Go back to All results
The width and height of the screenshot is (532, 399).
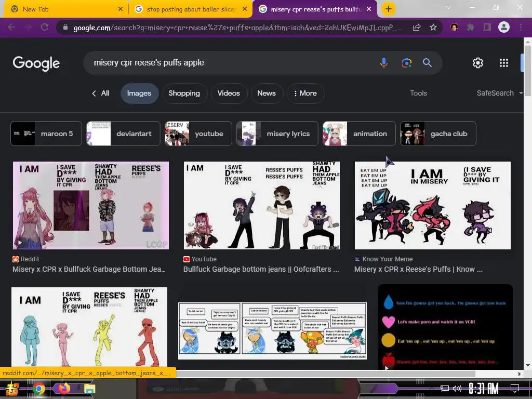(x=101, y=94)
